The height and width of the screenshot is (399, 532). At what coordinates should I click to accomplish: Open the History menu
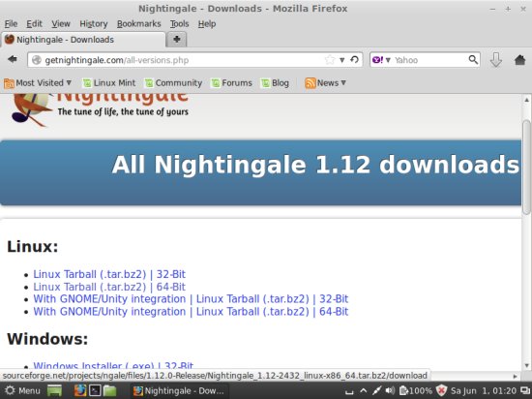click(x=94, y=24)
